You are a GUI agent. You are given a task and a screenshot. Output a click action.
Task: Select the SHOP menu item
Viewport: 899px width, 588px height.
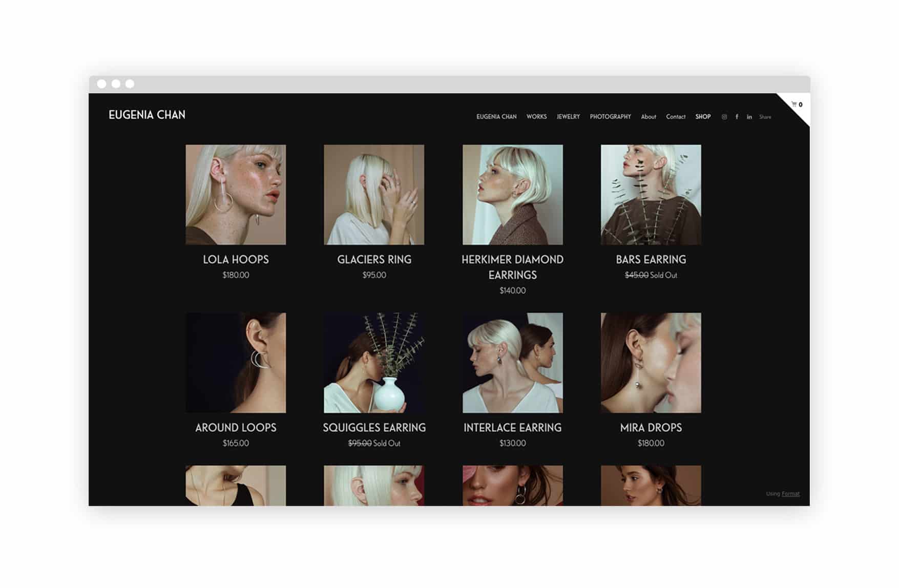(x=703, y=117)
